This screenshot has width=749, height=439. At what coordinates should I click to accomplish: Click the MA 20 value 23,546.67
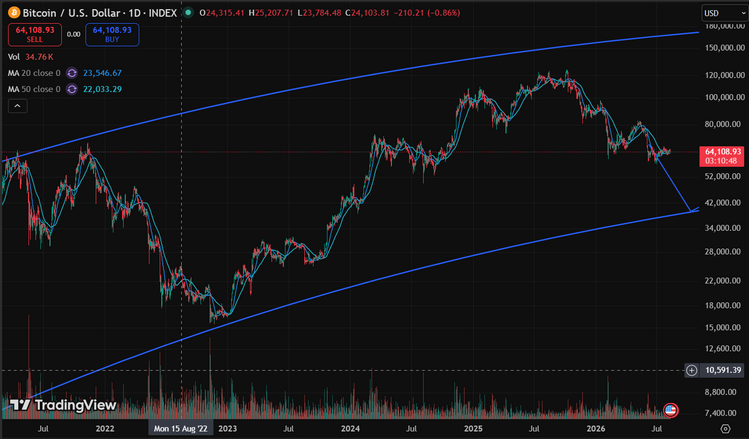[102, 73]
